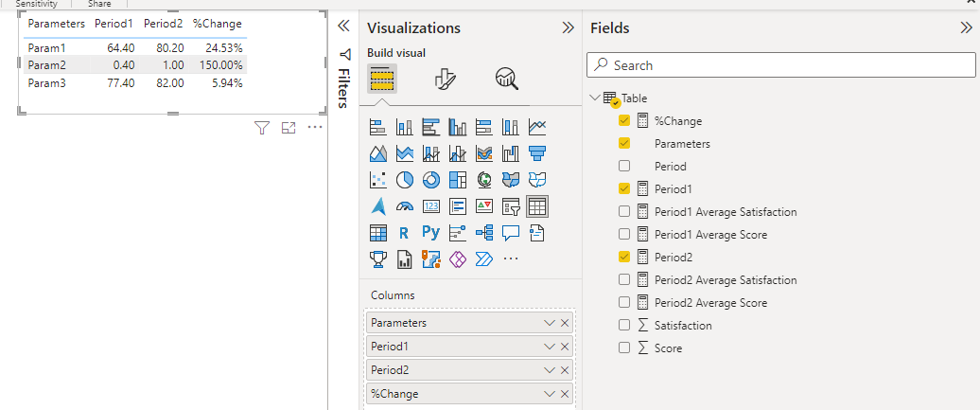The height and width of the screenshot is (410, 980).
Task: Collapse the Table node in Fields
Action: coord(594,98)
